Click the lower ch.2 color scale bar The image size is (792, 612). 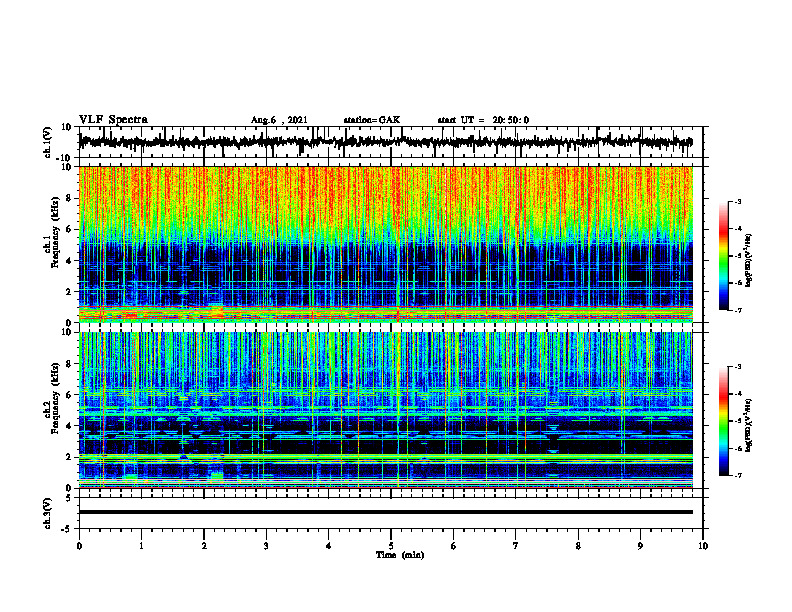coord(723,421)
